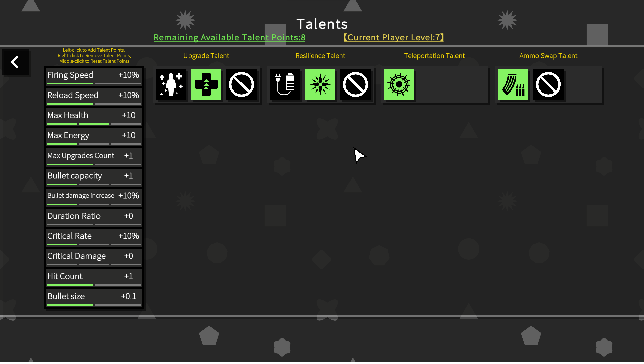This screenshot has width=644, height=364.
Task: Select the disable icon in Resilience Talent
Action: click(355, 84)
